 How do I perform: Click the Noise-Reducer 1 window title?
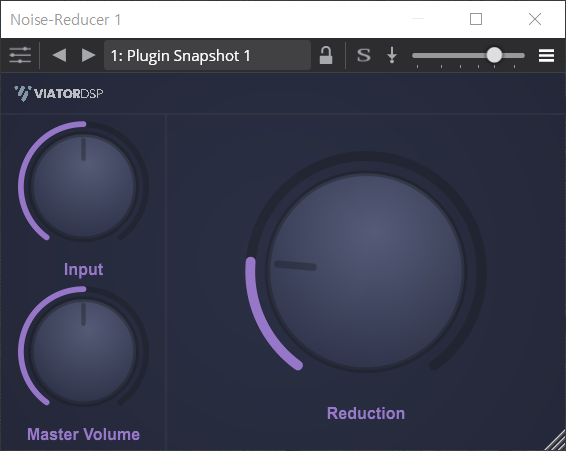tap(66, 19)
